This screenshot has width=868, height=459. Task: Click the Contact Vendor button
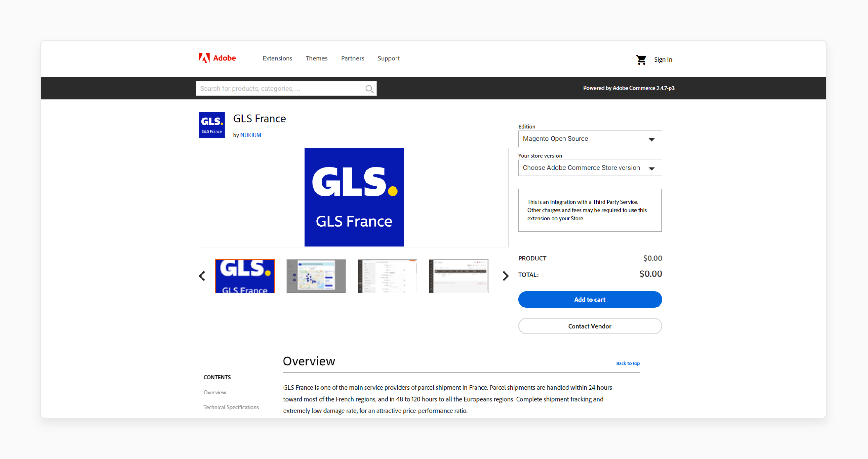tap(590, 326)
